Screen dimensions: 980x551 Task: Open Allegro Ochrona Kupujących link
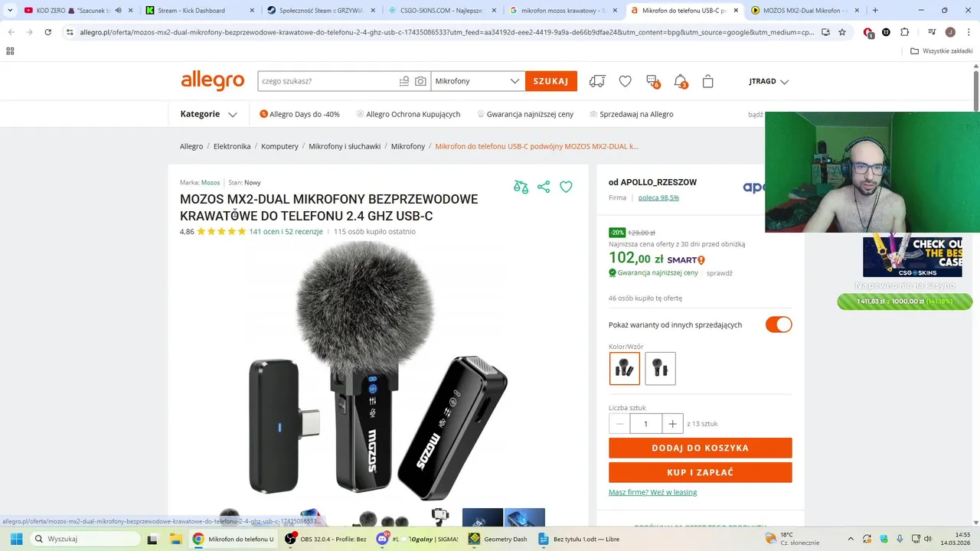click(x=407, y=114)
